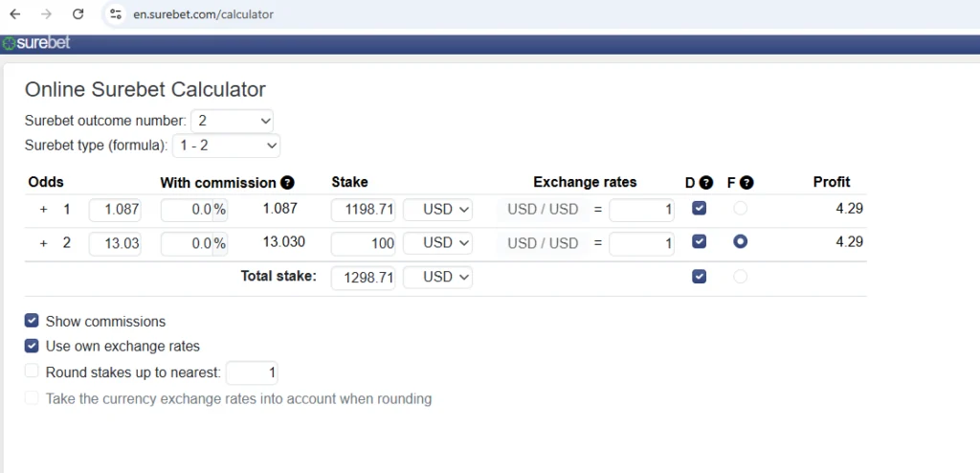The image size is (980, 473).
Task: Click the plus sign in row 2
Action: [x=43, y=243]
